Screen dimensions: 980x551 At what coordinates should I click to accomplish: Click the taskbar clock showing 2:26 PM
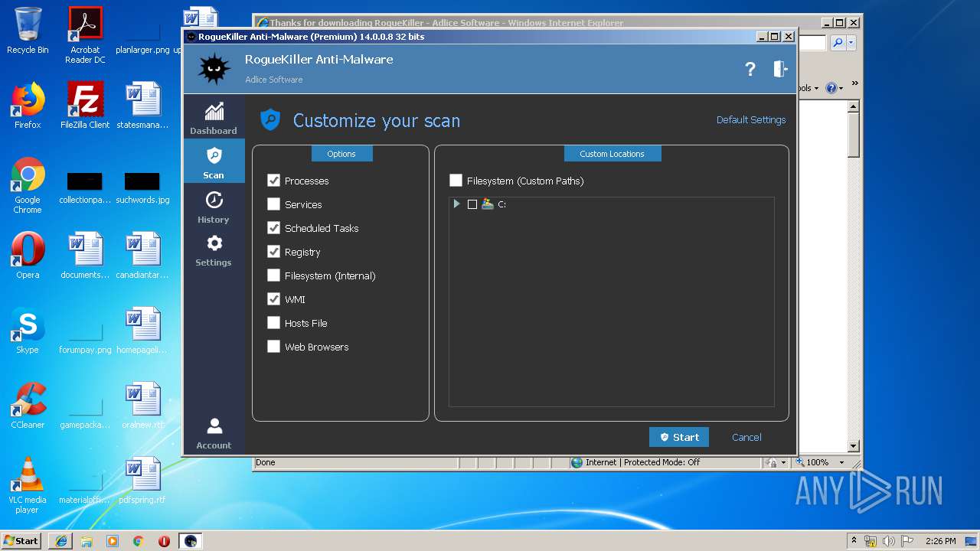[x=940, y=541]
